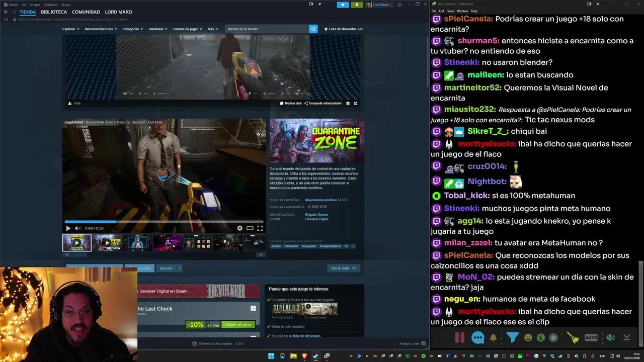Open the LORD MAXO profile tab
Image resolution: width=644 pixels, height=362 pixels.
coord(118,12)
